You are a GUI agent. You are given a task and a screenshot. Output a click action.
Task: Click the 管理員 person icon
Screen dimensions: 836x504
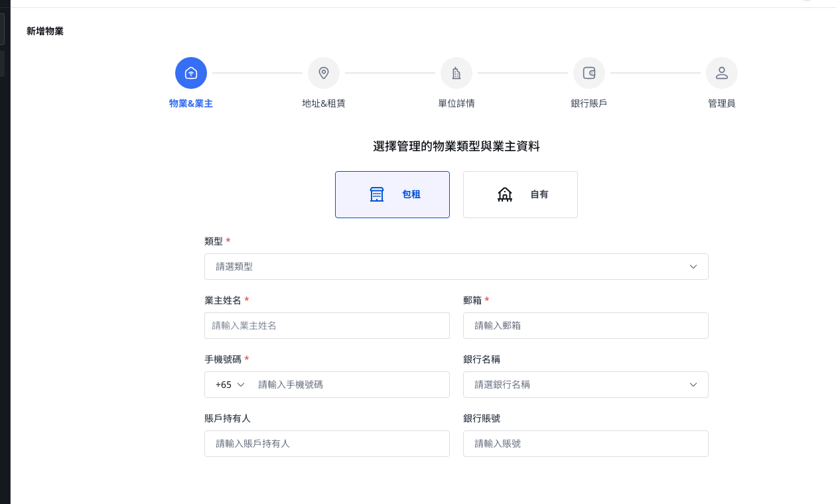pos(722,73)
